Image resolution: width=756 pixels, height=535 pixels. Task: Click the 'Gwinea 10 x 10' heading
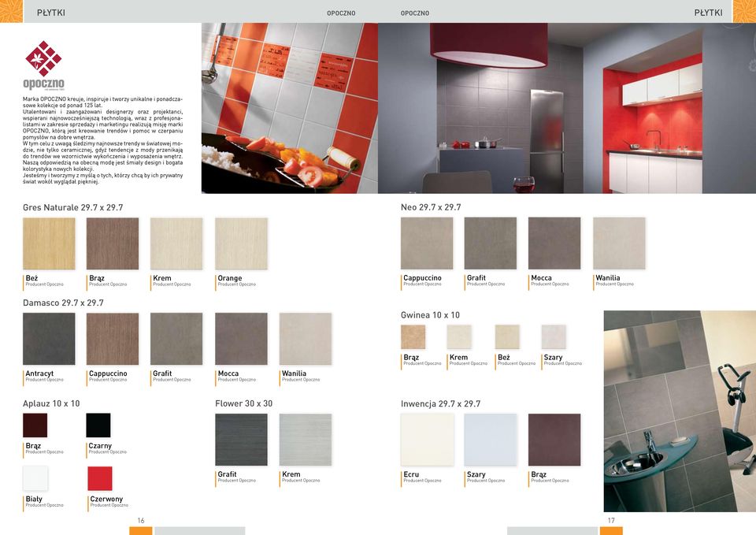pos(430,315)
